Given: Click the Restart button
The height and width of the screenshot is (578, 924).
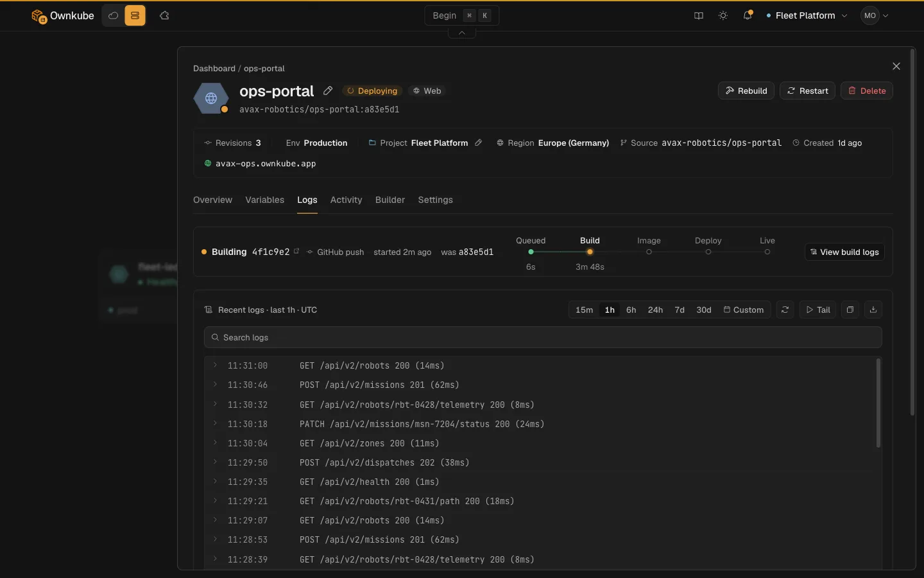Looking at the screenshot, I should click(807, 91).
